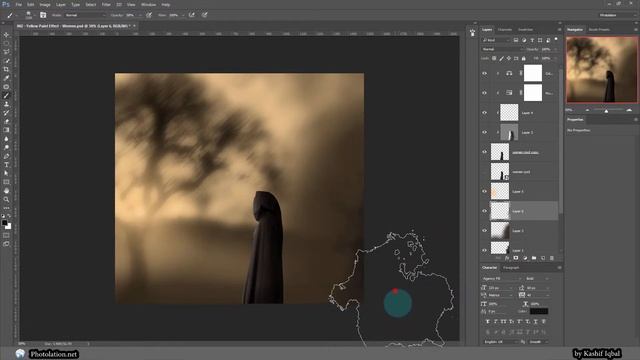Delete the layer with the trash icon
The height and width of the screenshot is (360, 640).
552,258
